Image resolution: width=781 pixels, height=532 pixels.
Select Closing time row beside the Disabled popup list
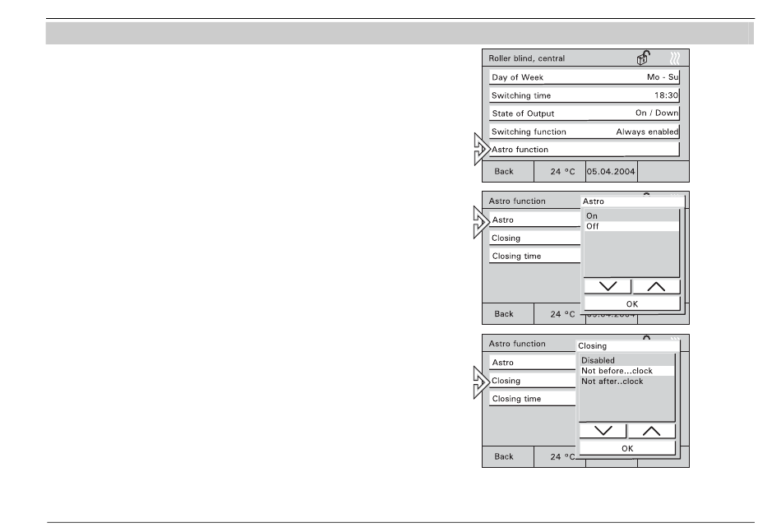pos(533,399)
